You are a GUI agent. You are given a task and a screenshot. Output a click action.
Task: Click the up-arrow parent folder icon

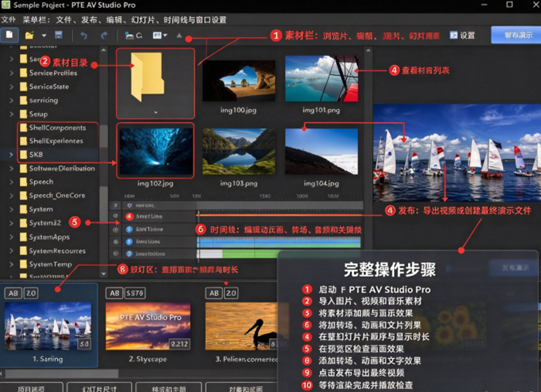click(x=179, y=36)
